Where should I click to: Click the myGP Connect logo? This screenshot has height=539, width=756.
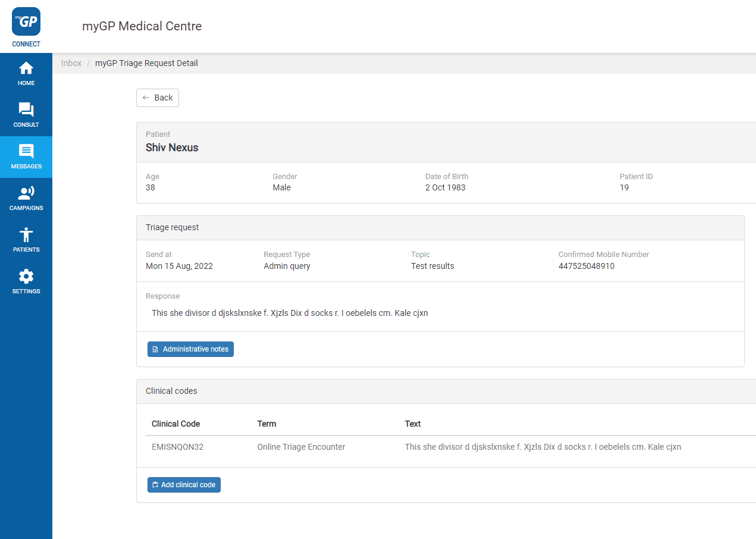click(26, 27)
